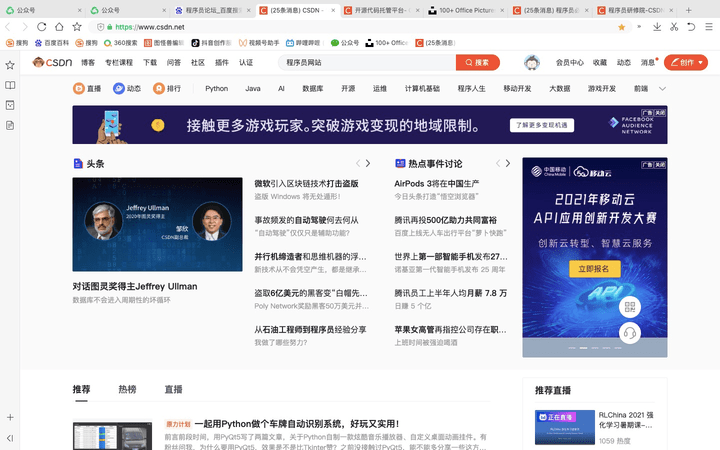
Task: Click the headset customer service icon
Action: coord(630,333)
